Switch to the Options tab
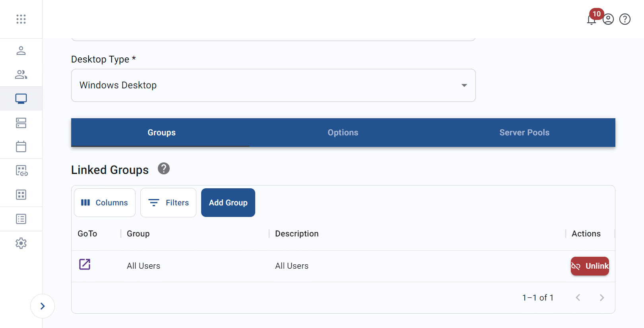The image size is (644, 328). [343, 133]
